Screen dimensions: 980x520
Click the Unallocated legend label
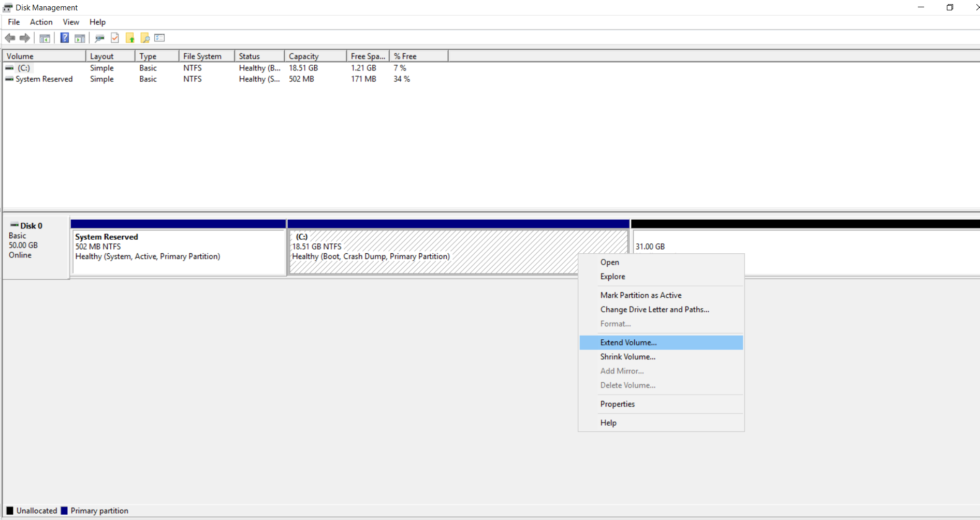tap(37, 511)
